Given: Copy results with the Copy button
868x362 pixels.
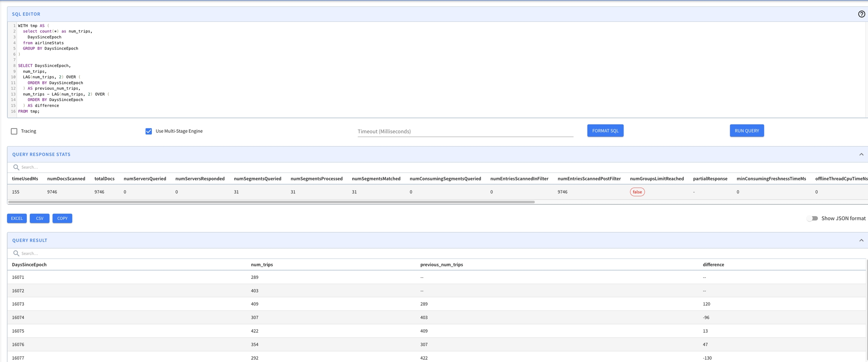Looking at the screenshot, I should (62, 218).
